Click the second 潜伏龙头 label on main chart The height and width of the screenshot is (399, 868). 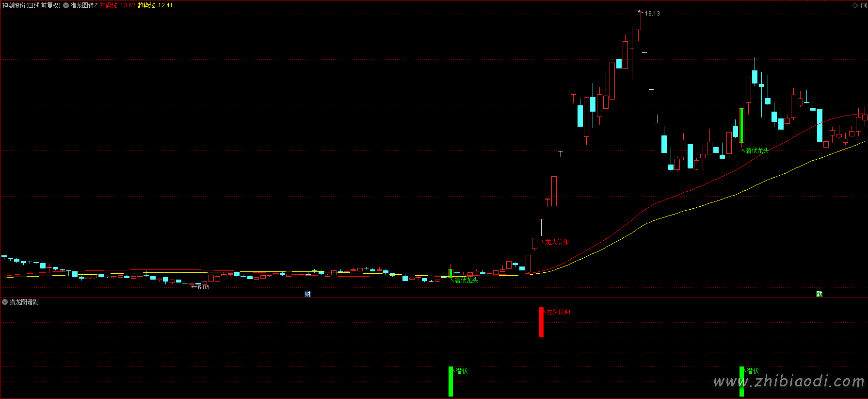coord(757,150)
